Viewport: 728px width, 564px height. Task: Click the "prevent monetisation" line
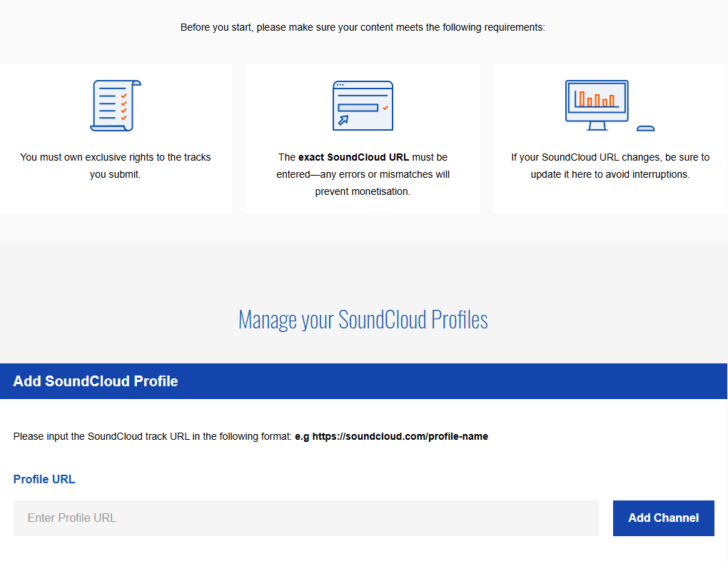point(363,191)
